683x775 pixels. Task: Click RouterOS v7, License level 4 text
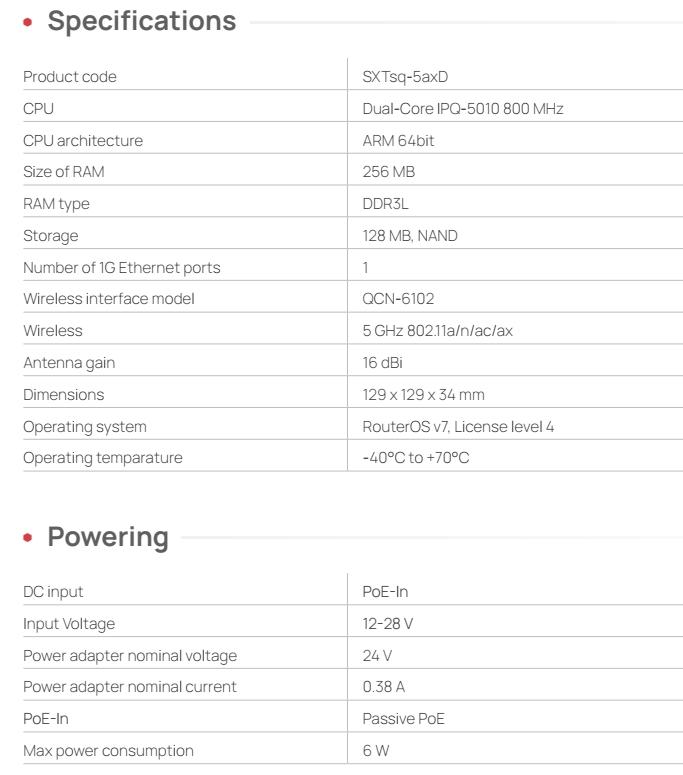click(458, 427)
